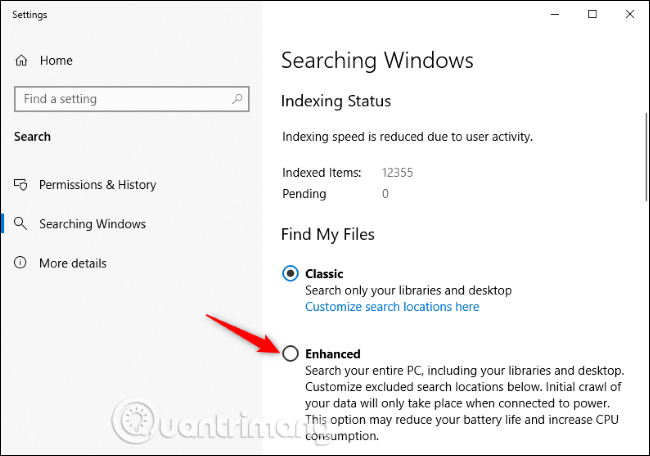Click the Permissions & History icon
This screenshot has height=456, width=650.
(x=21, y=185)
